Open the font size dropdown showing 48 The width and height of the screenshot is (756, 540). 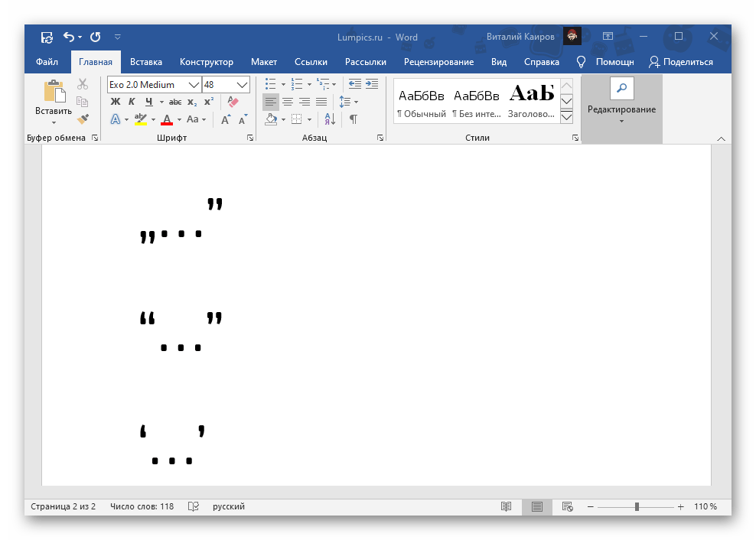point(243,84)
